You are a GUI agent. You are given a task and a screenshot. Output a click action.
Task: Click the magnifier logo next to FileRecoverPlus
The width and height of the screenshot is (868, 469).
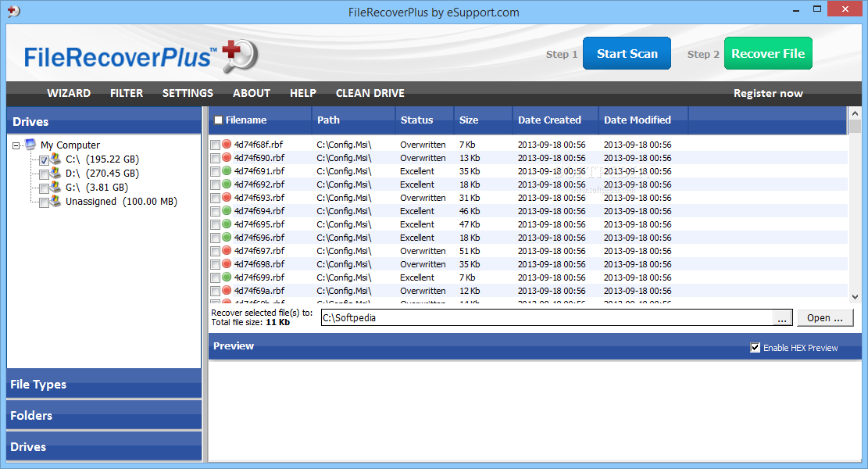(240, 56)
